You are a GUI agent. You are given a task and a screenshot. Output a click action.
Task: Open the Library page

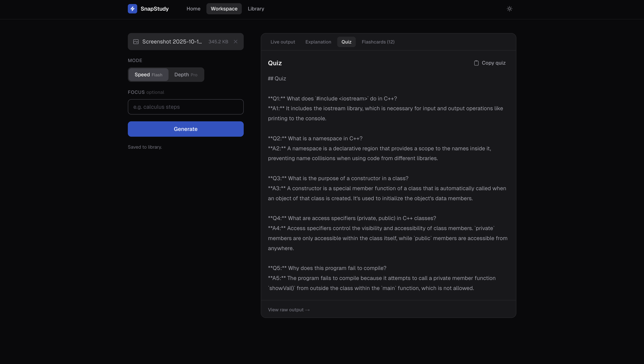pos(256,9)
